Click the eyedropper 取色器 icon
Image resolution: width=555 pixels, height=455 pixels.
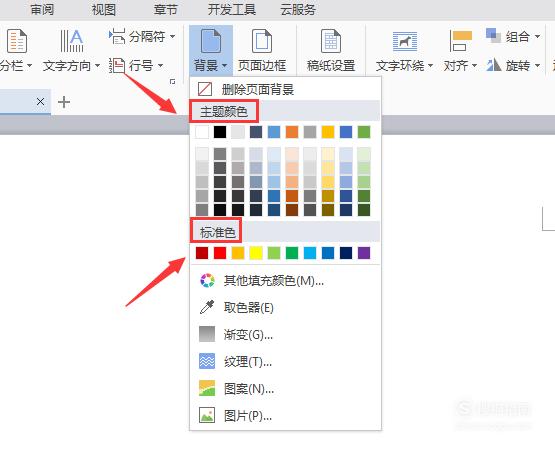[x=207, y=307]
